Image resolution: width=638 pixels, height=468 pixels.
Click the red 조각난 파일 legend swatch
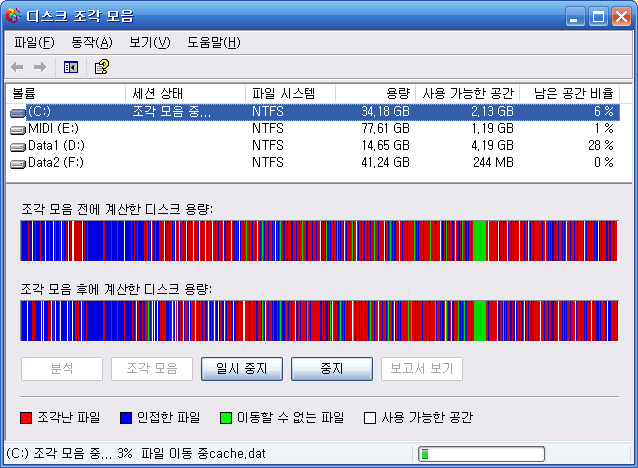click(26, 417)
